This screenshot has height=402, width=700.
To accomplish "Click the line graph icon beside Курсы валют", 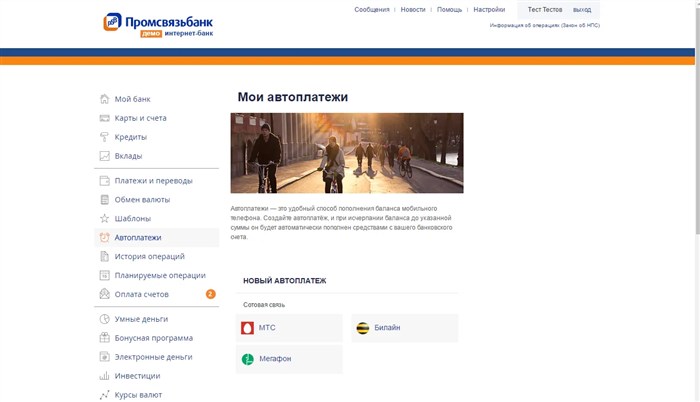I will (x=104, y=395).
